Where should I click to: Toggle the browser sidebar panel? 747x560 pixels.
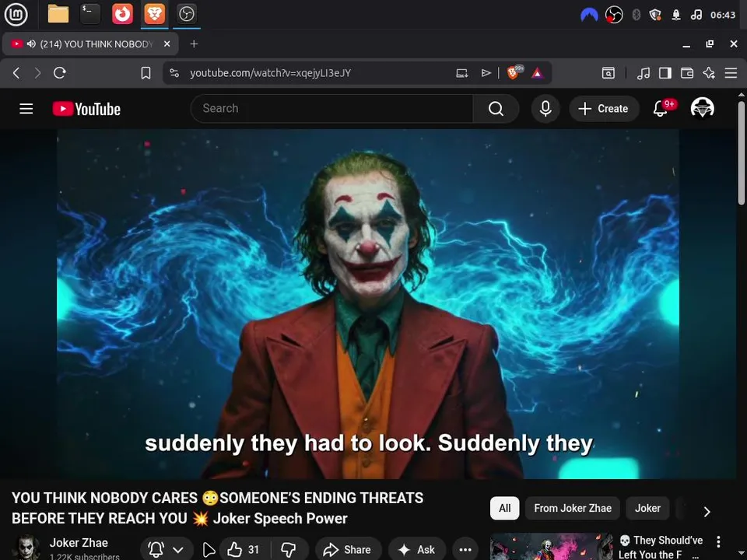(665, 73)
